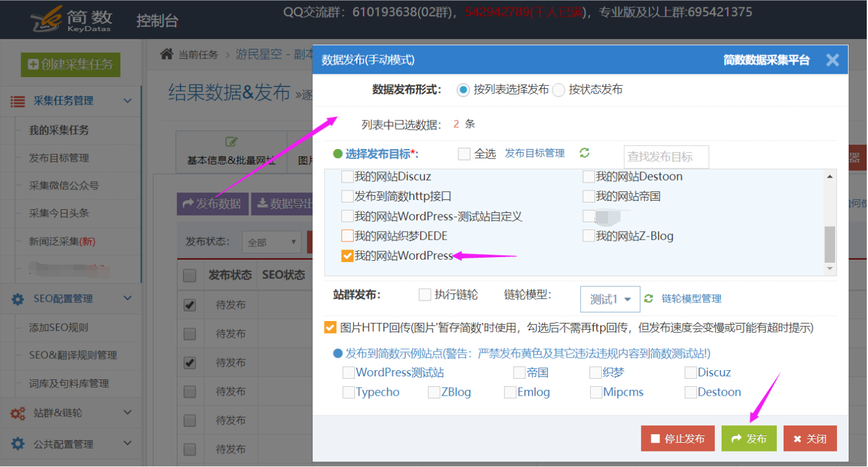Image resolution: width=868 pixels, height=467 pixels.
Task: Click the 关闭 button
Action: click(x=810, y=438)
